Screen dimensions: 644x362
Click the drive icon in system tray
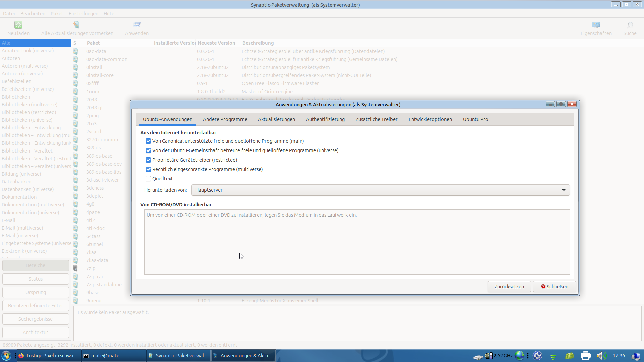(x=478, y=357)
